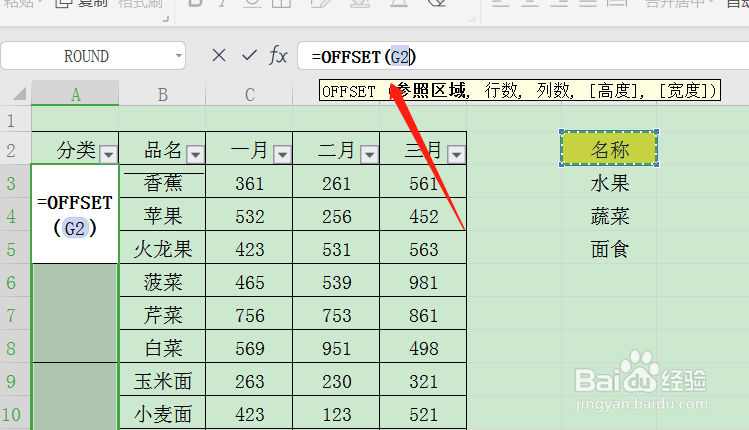
Task: Click cell with value 981
Action: tap(423, 281)
